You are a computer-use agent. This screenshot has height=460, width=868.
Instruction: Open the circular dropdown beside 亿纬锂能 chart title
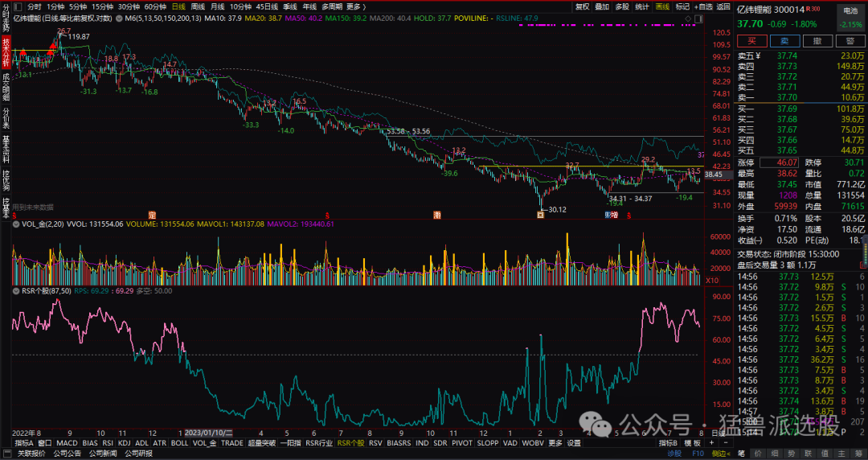pyautogui.click(x=118, y=18)
